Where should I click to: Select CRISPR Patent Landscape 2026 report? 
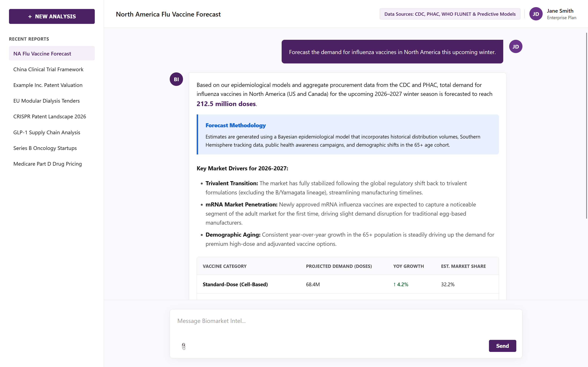(x=50, y=116)
